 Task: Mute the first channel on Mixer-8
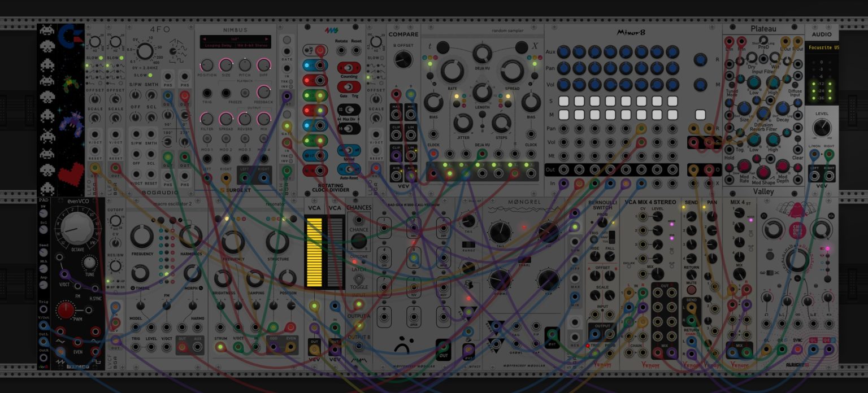pos(563,115)
